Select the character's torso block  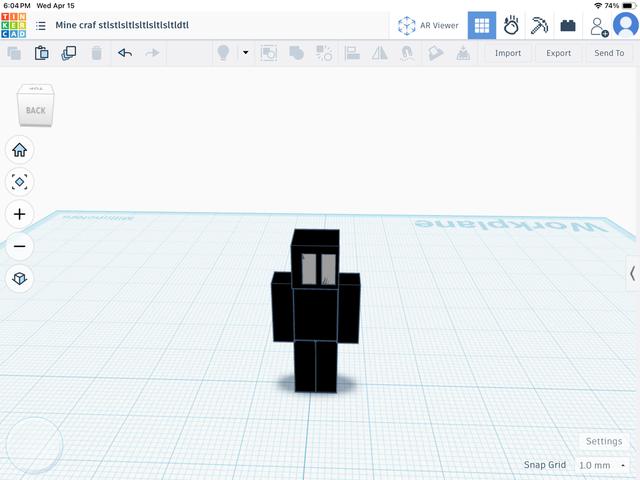click(316, 314)
